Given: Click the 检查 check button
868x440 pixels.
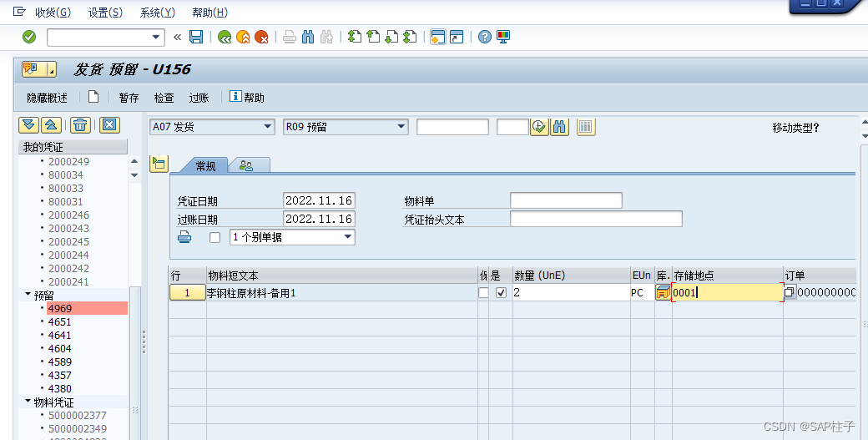Looking at the screenshot, I should (x=164, y=98).
